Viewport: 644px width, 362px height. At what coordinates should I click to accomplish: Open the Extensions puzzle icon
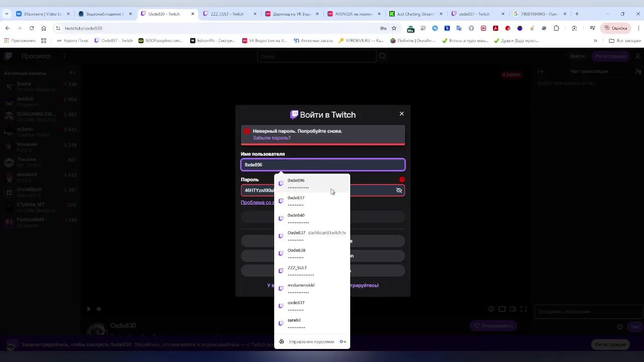tap(556, 28)
